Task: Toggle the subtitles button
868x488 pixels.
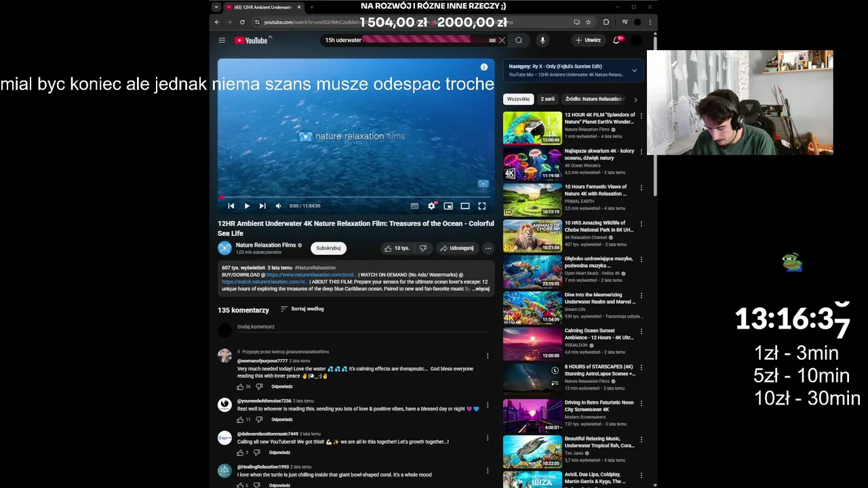Action: pos(414,206)
